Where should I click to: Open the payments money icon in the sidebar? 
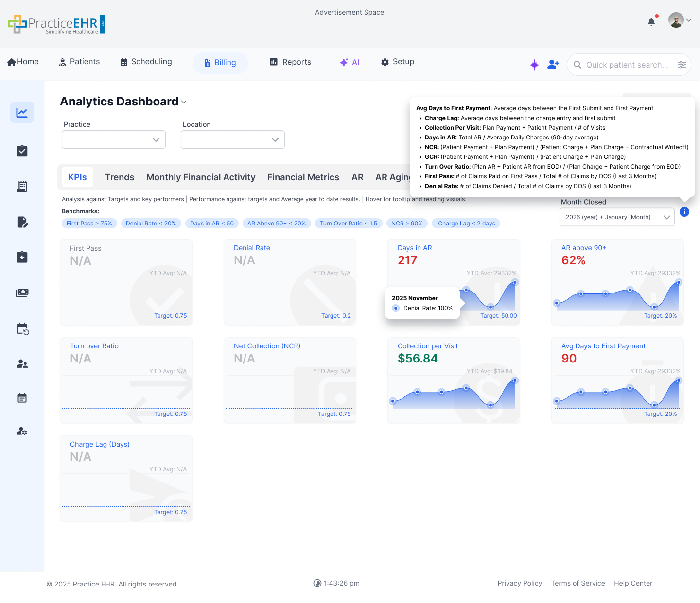pos(22,293)
